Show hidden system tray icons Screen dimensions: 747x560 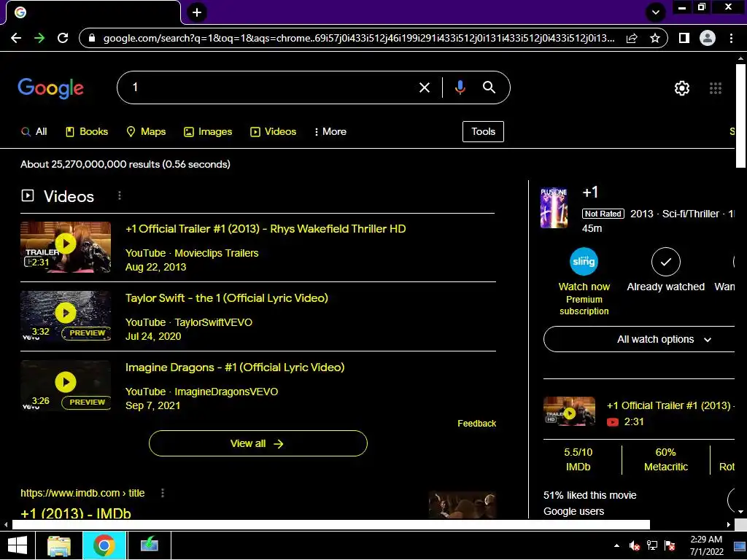pos(617,545)
